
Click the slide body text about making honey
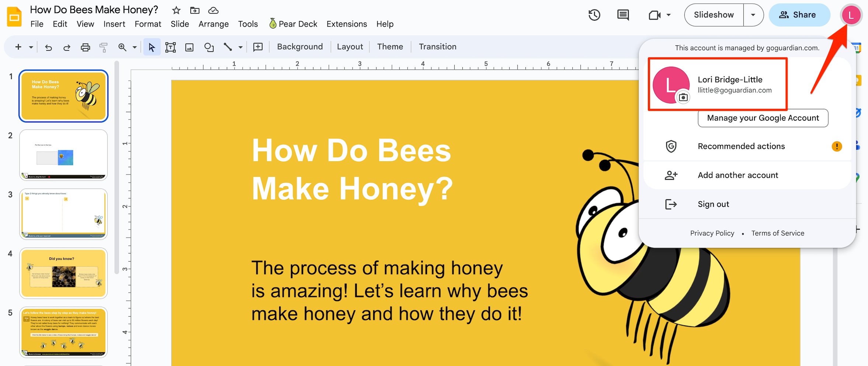pos(389,291)
